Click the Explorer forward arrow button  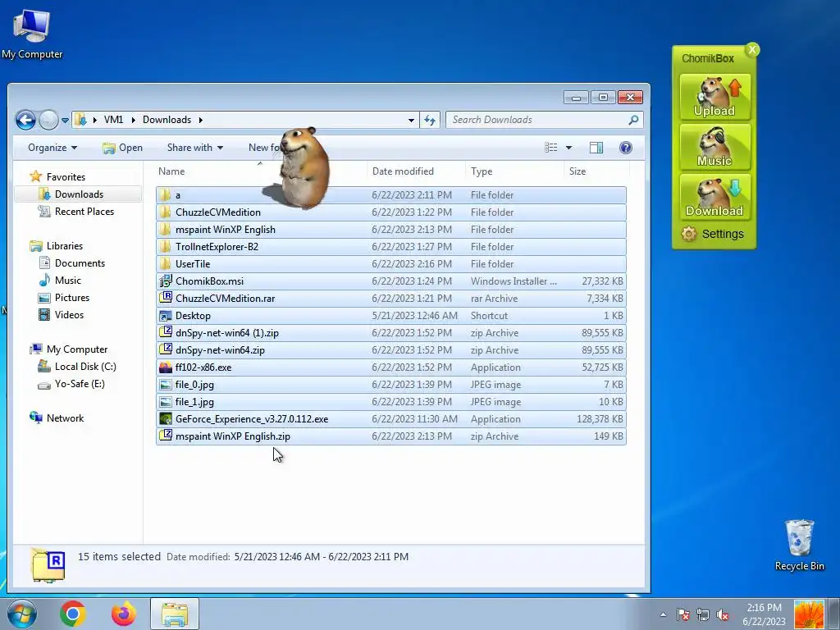[x=48, y=120]
